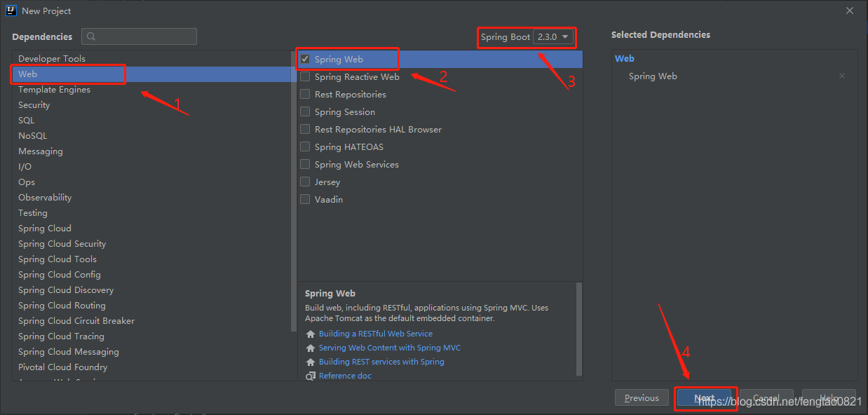
Task: Click the reference doc icon beside Reference doc
Action: pyautogui.click(x=311, y=376)
